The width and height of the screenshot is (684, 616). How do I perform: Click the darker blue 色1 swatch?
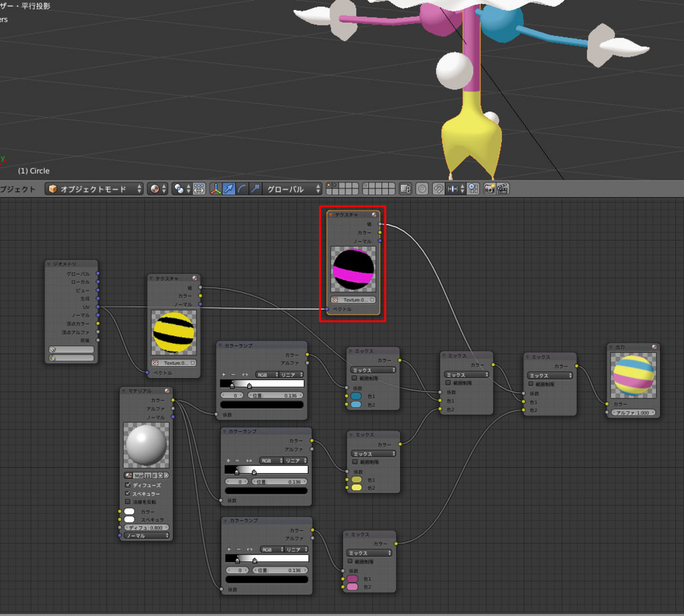pyautogui.click(x=356, y=396)
